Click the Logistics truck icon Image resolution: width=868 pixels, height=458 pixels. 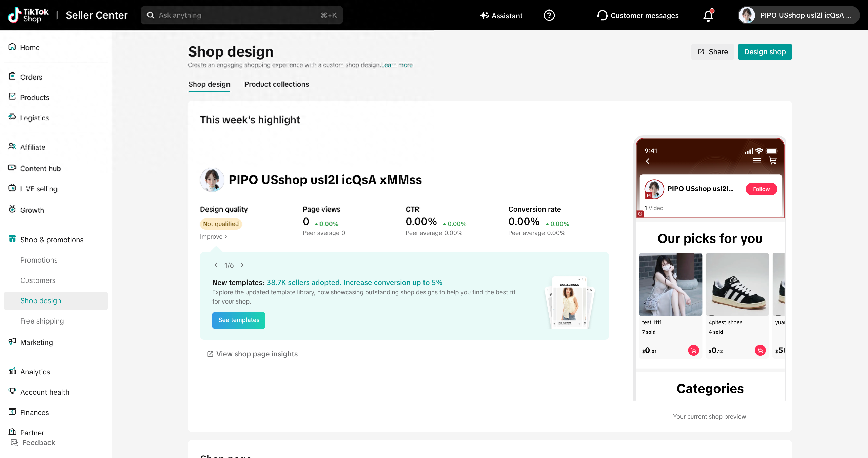12,117
